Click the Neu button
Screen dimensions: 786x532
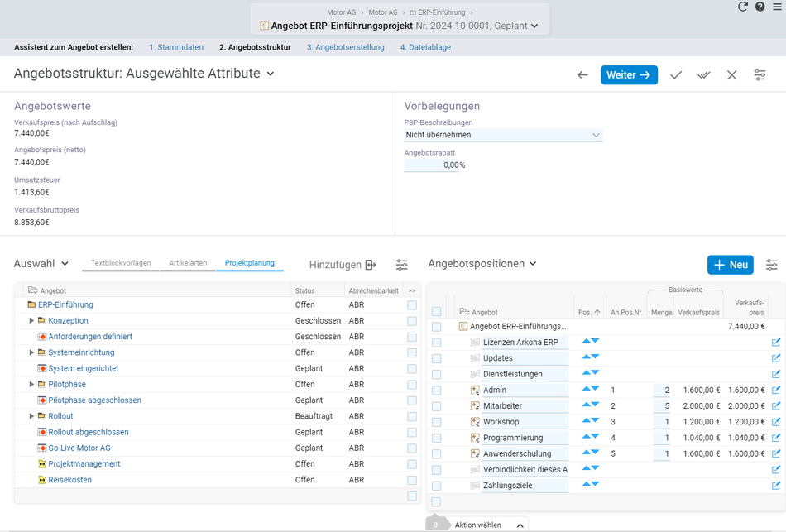point(731,265)
